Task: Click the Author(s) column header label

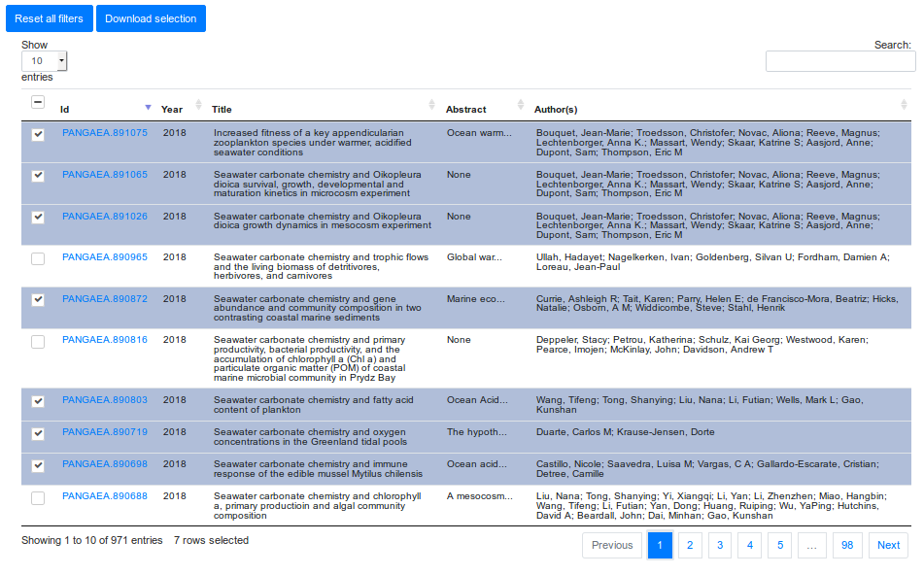Action: (556, 109)
